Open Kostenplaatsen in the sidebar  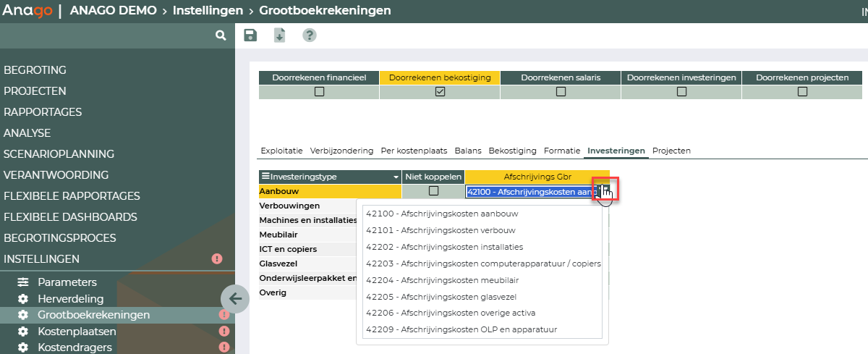77,332
